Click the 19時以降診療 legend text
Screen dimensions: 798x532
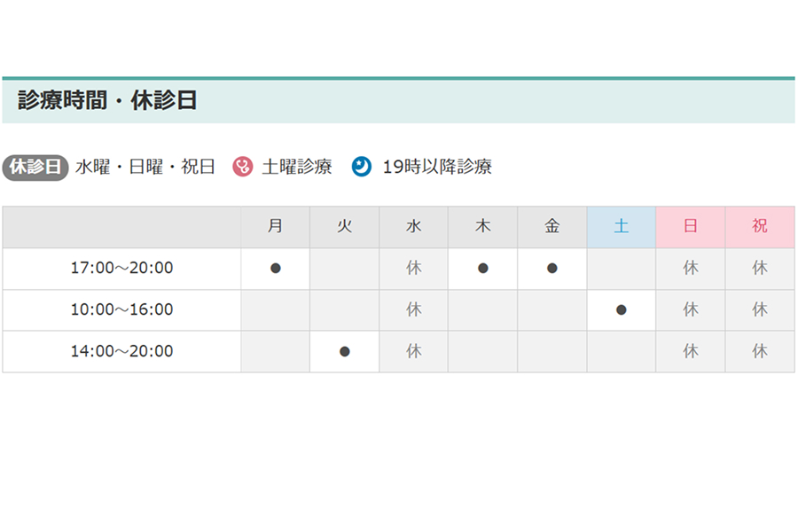(x=437, y=167)
